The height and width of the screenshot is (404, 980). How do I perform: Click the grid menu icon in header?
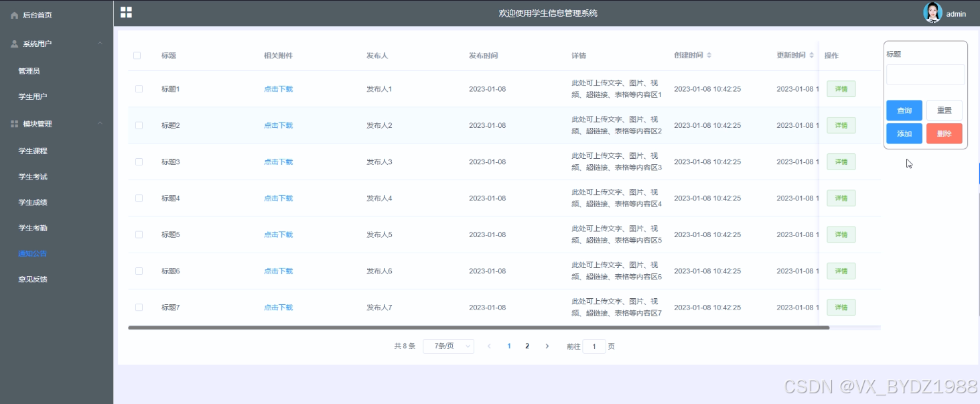pyautogui.click(x=126, y=12)
